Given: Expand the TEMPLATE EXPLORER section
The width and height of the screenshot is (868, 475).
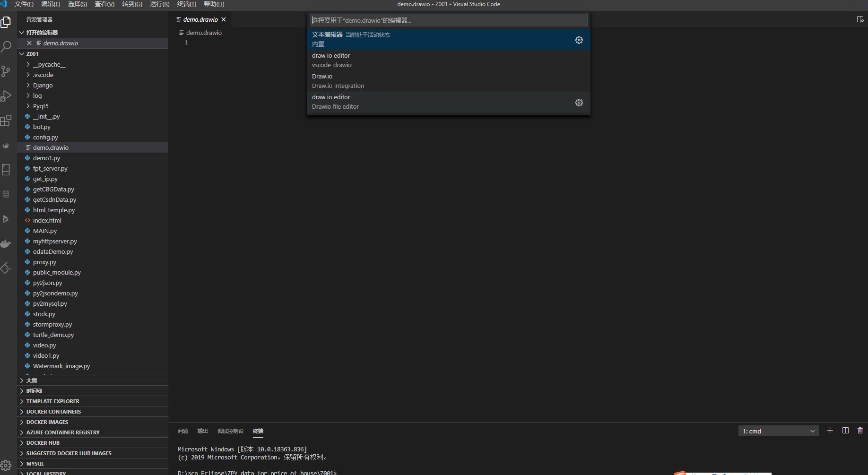Looking at the screenshot, I should [93, 401].
